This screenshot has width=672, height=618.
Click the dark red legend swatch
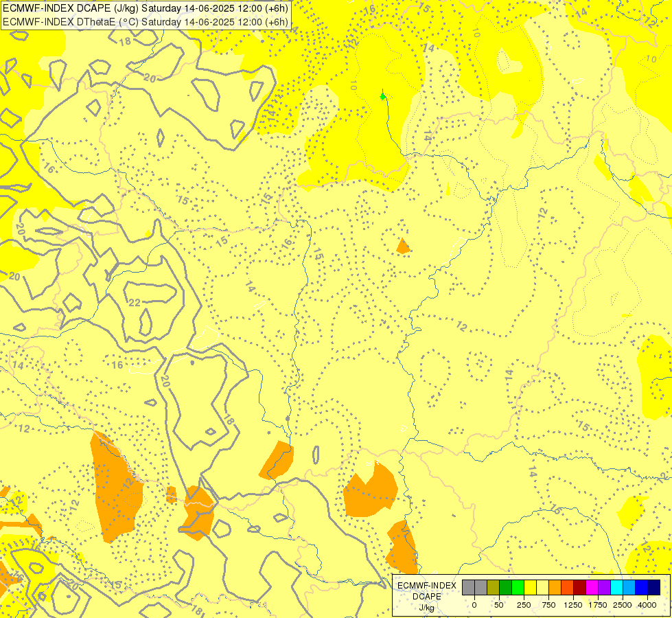(x=580, y=587)
